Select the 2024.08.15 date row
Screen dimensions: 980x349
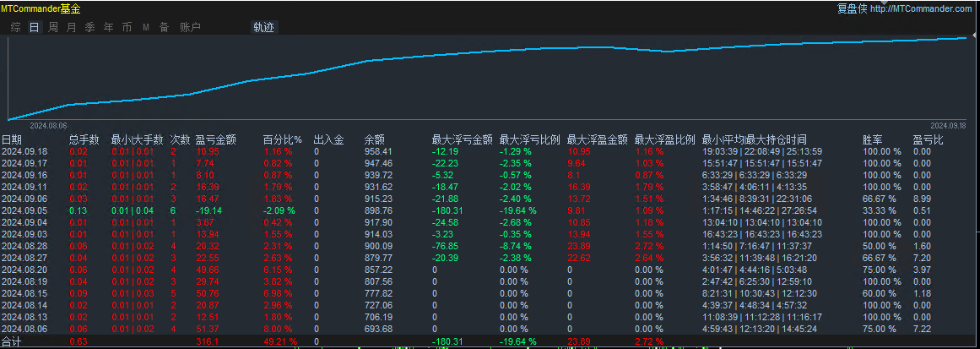point(24,293)
